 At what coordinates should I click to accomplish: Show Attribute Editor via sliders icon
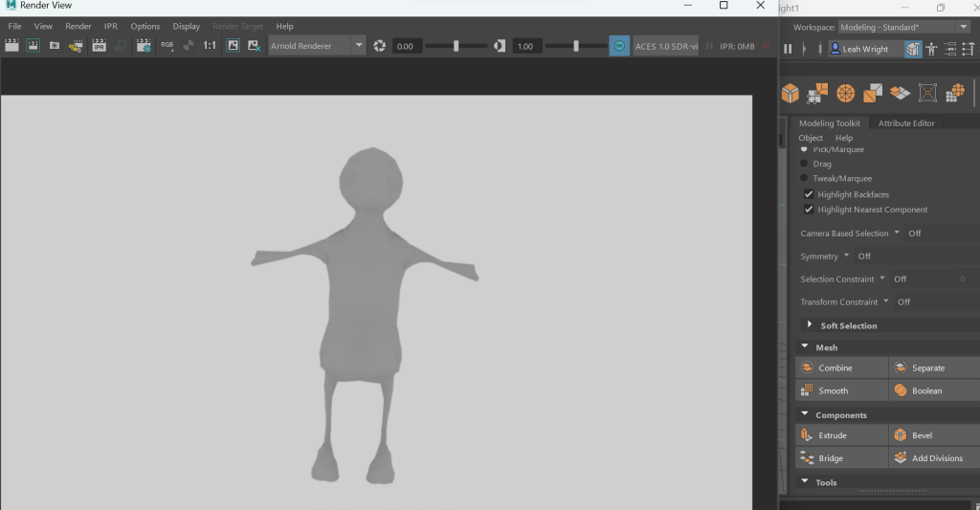950,49
